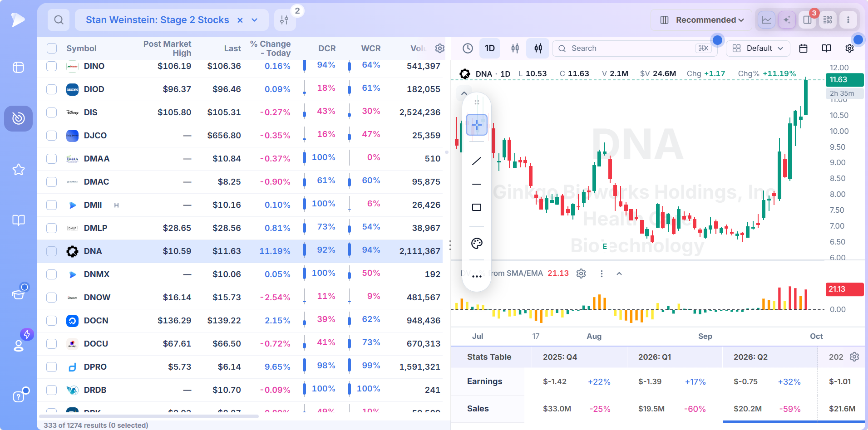Select the crosshair drawing tool
Image resolution: width=868 pixels, height=430 pixels.
(477, 125)
